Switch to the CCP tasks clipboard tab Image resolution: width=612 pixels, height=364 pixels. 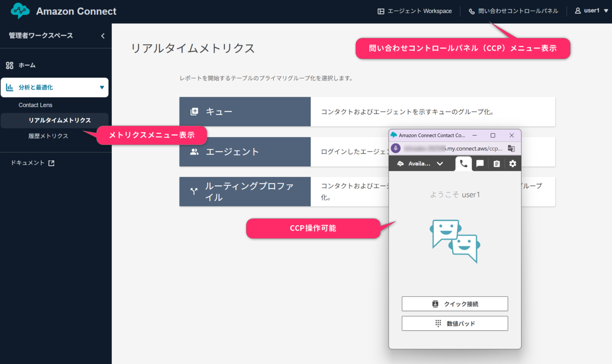(496, 164)
